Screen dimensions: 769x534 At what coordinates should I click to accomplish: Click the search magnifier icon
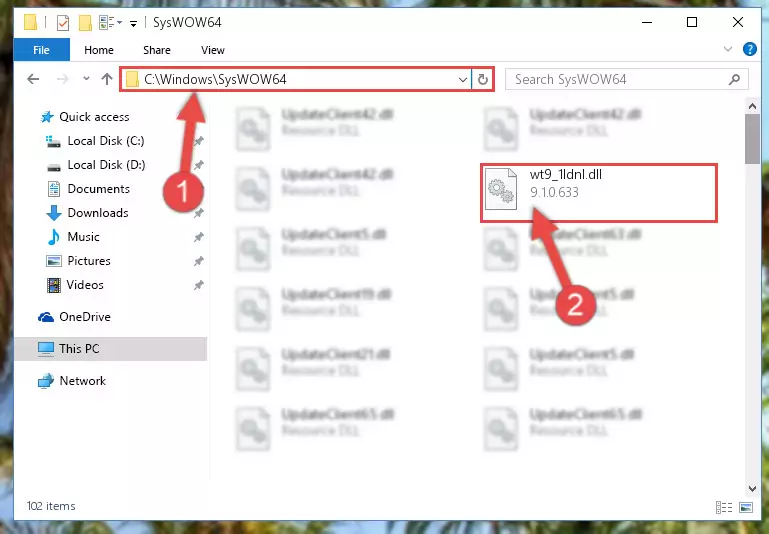point(734,79)
